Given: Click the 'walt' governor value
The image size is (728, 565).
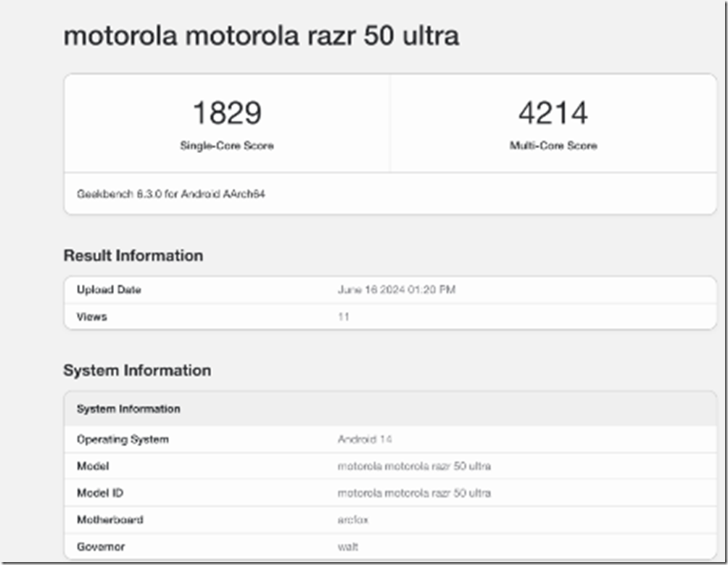Looking at the screenshot, I should 347,547.
